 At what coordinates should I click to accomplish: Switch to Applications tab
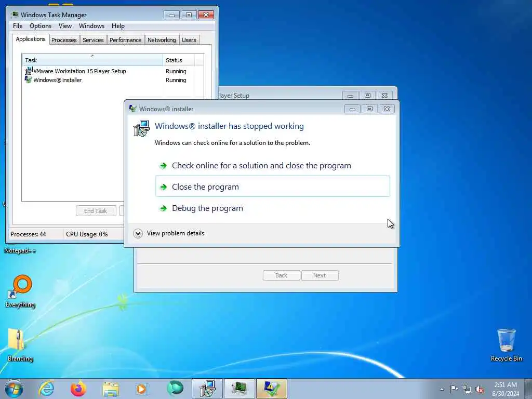[31, 39]
